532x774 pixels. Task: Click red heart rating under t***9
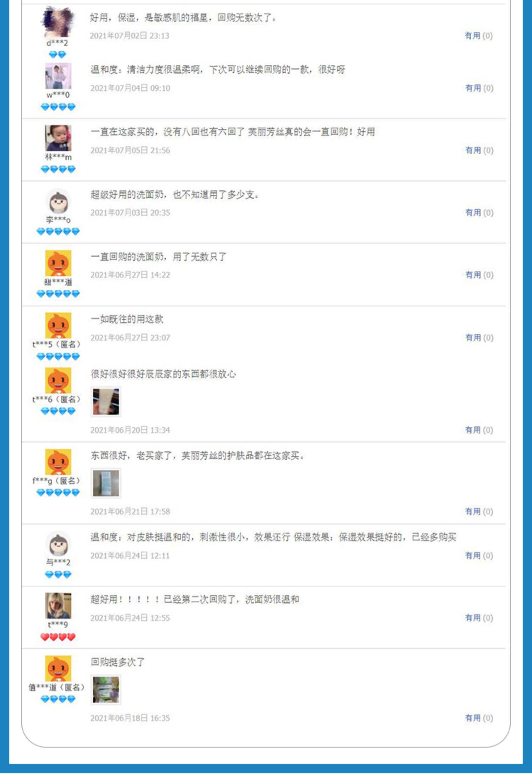tap(58, 637)
